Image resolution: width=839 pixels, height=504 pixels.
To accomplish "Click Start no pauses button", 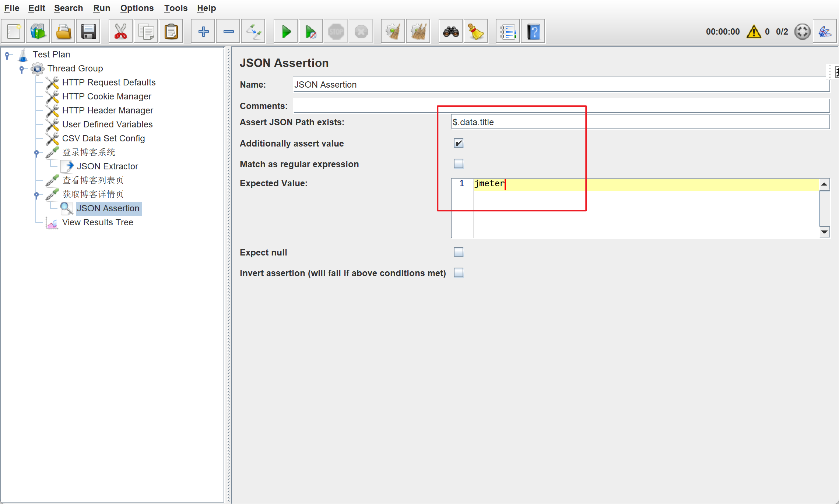I will click(x=310, y=32).
